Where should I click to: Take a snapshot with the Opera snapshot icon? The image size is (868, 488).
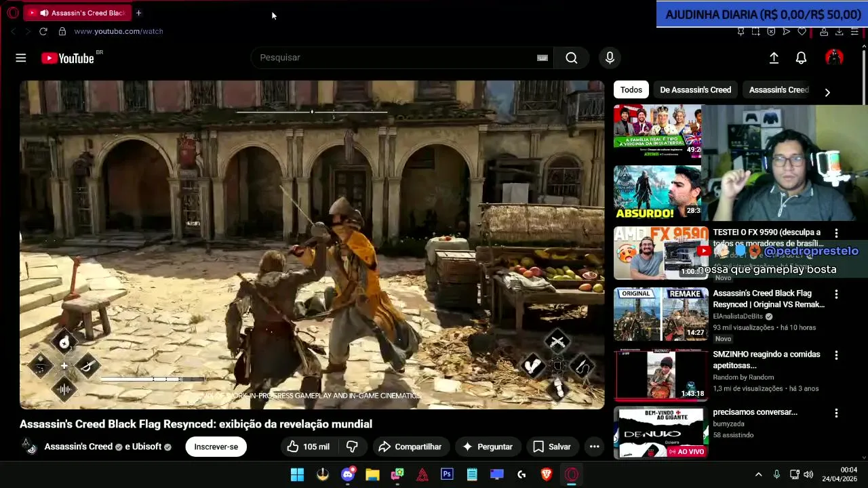pos(755,31)
